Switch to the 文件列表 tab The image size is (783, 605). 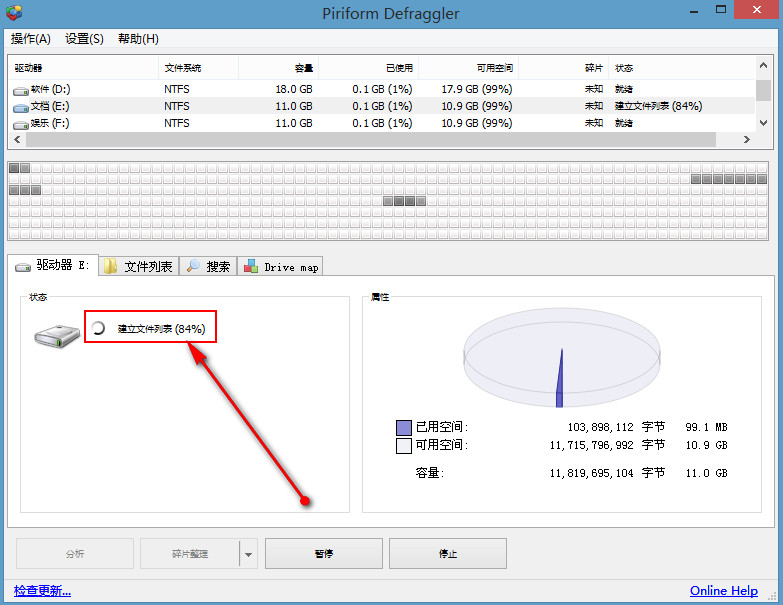tap(139, 266)
